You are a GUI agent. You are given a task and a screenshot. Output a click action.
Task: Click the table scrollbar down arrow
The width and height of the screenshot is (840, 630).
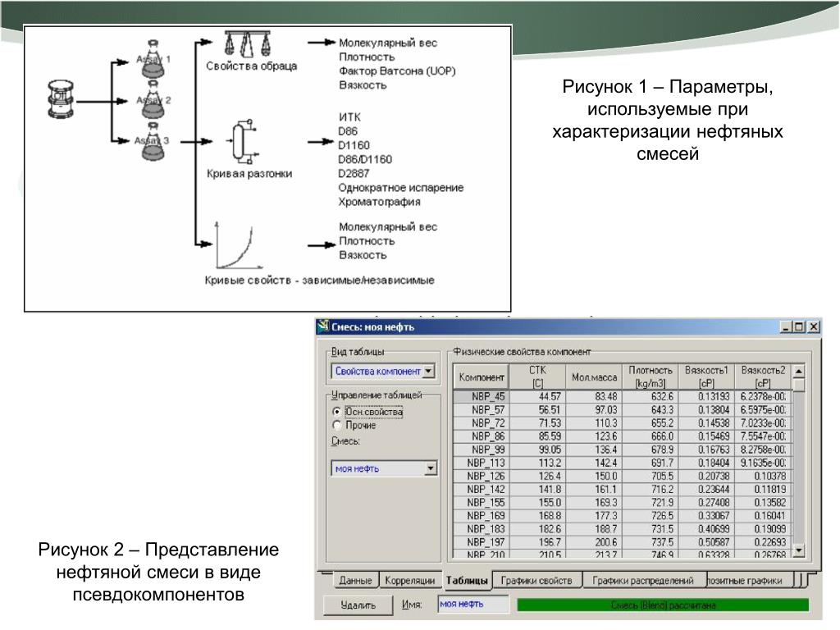[799, 550]
